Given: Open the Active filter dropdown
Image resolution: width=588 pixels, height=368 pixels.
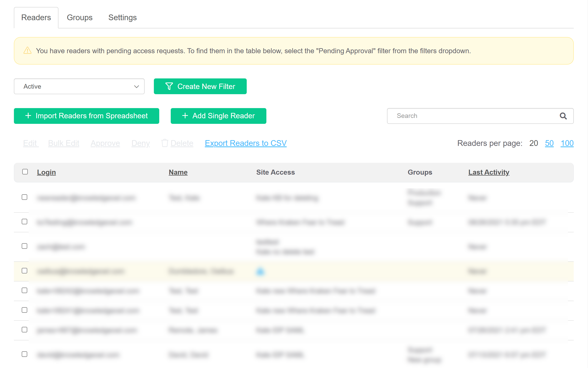Looking at the screenshot, I should 79,86.
